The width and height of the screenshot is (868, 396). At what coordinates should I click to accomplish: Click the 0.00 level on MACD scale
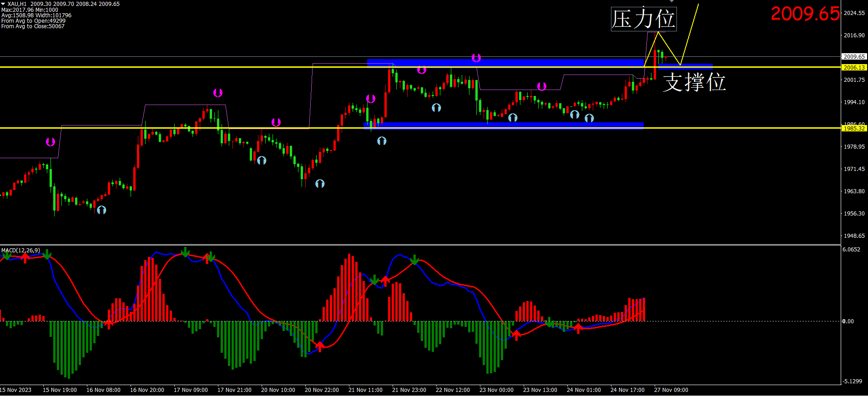click(848, 321)
